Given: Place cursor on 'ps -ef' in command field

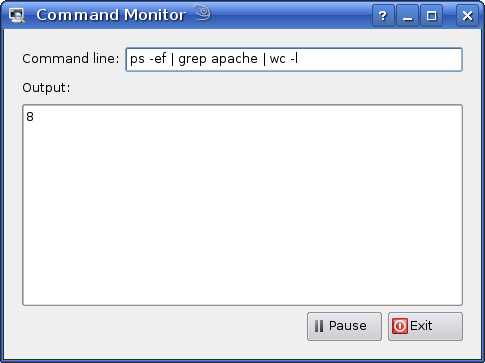Looking at the screenshot, I should [x=148, y=59].
